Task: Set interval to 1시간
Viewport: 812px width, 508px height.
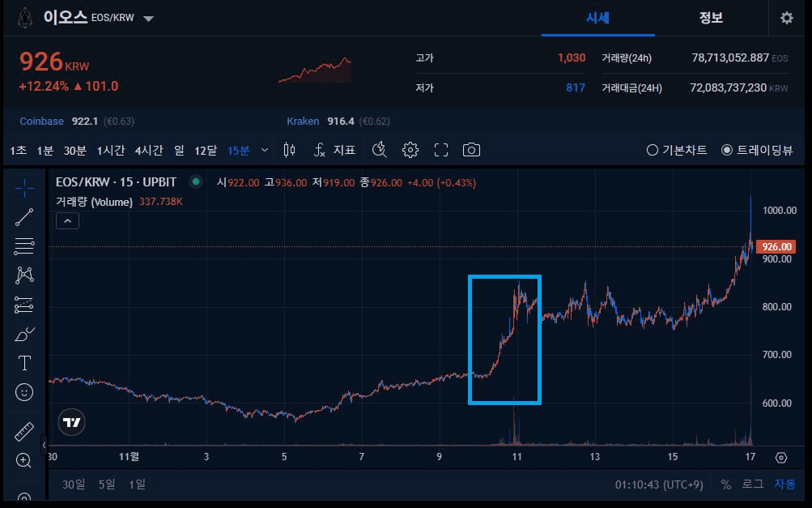Action: [x=111, y=151]
